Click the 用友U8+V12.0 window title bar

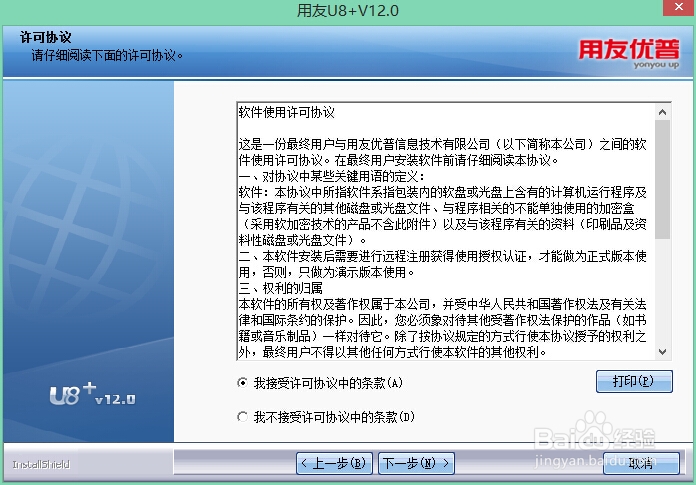click(348, 10)
